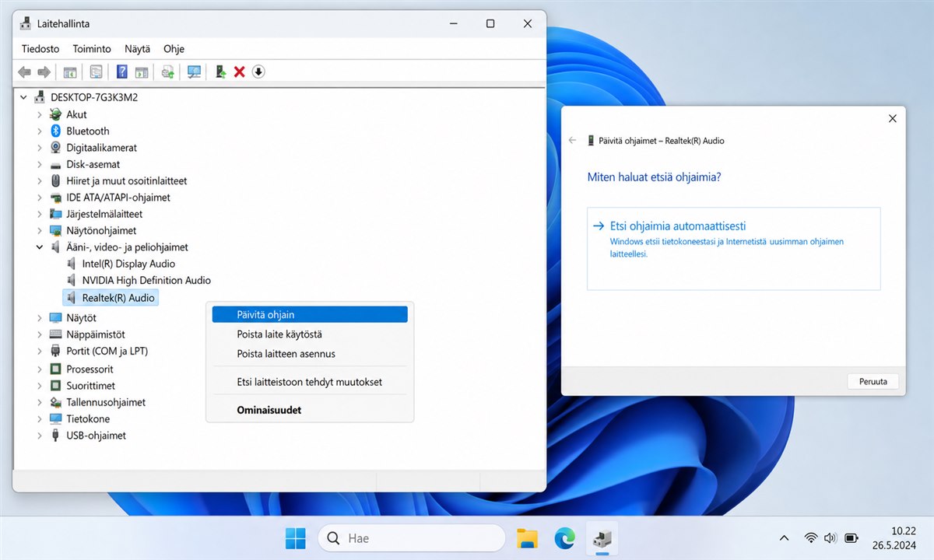Viewport: 934px width, 560px height.
Task: Open File Explorer from the taskbar
Action: 528,538
